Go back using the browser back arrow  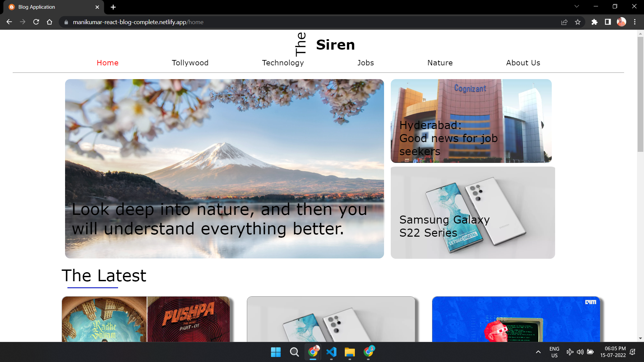coord(9,22)
